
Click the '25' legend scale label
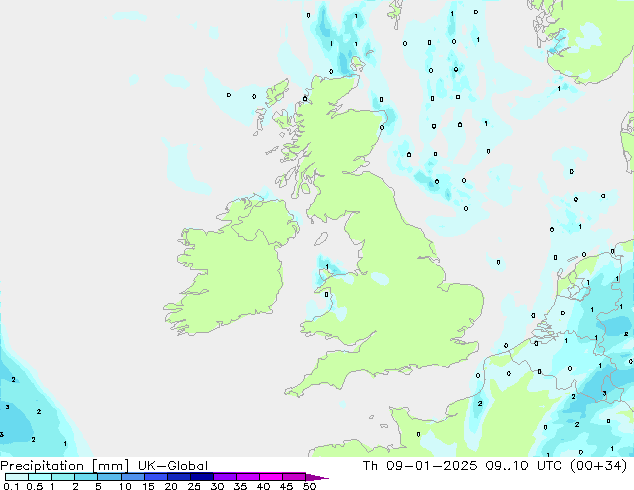pos(194,486)
